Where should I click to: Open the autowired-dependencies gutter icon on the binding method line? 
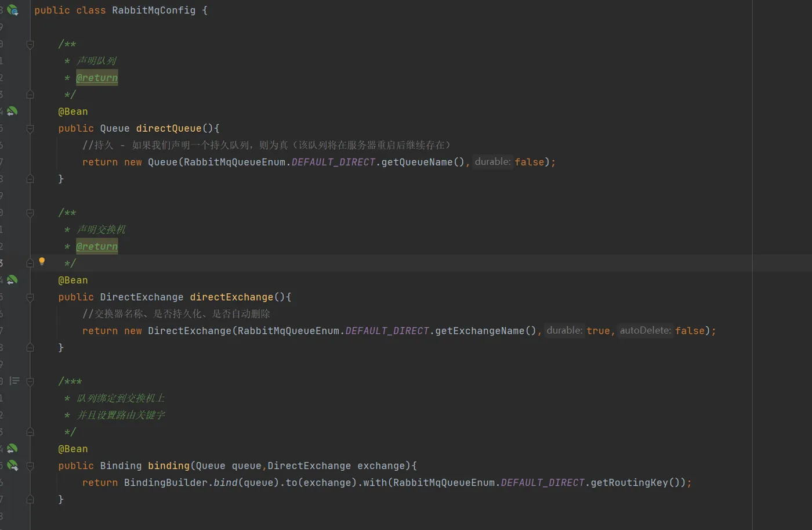[x=13, y=466]
